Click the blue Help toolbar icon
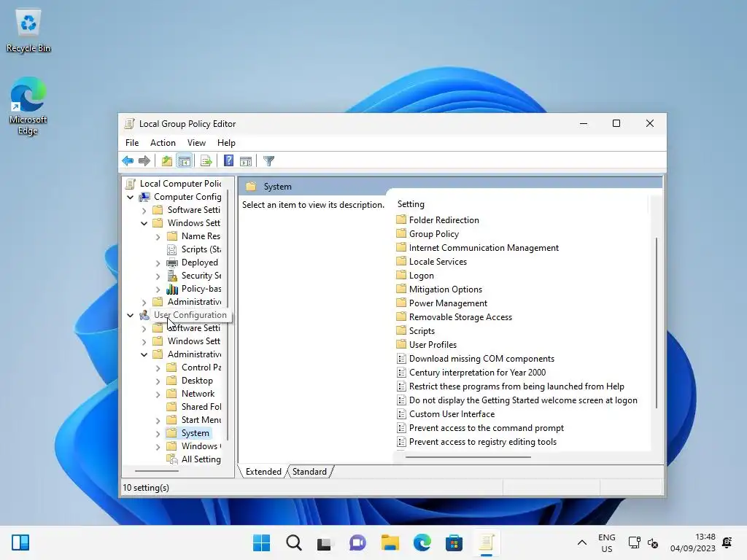This screenshot has width=747, height=560. [228, 161]
